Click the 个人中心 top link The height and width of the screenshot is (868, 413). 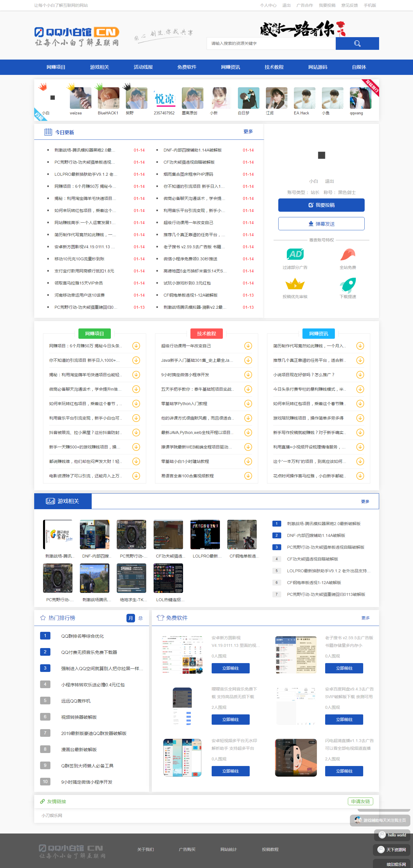[x=268, y=5]
